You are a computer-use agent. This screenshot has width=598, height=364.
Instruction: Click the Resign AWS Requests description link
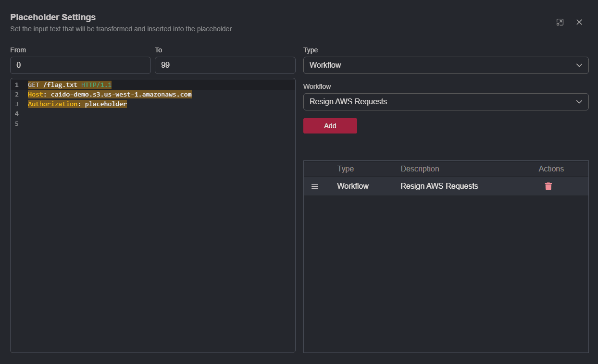point(439,186)
